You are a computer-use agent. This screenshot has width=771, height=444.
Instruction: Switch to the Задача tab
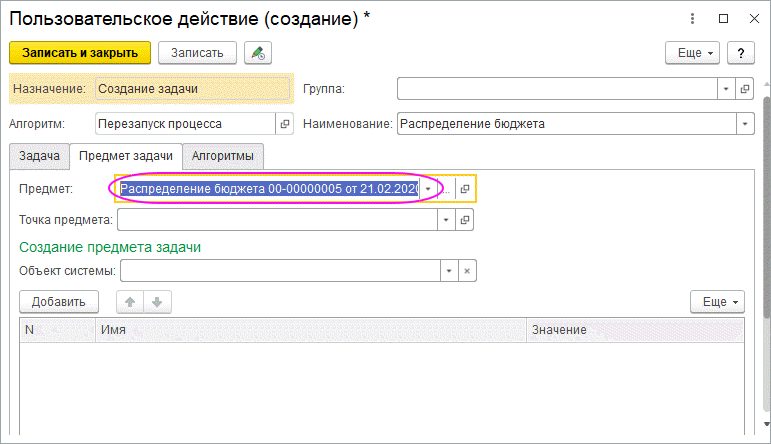39,156
